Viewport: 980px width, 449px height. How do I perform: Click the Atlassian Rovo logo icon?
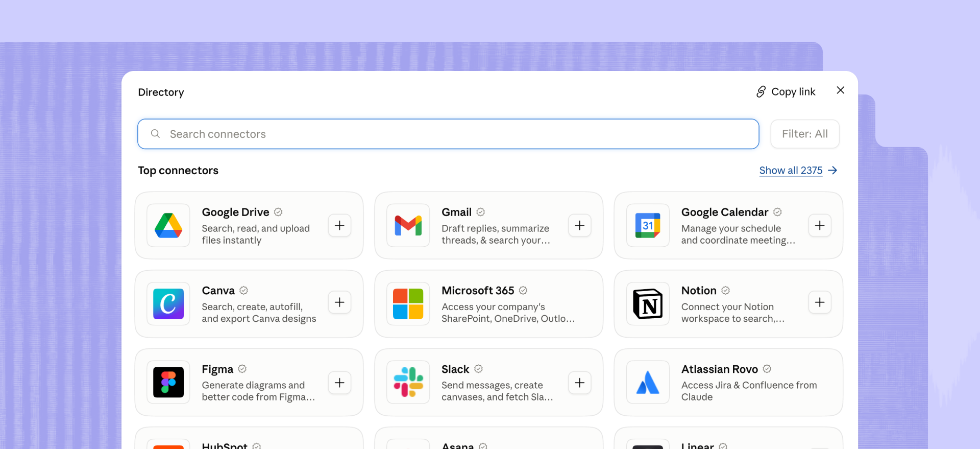click(648, 383)
